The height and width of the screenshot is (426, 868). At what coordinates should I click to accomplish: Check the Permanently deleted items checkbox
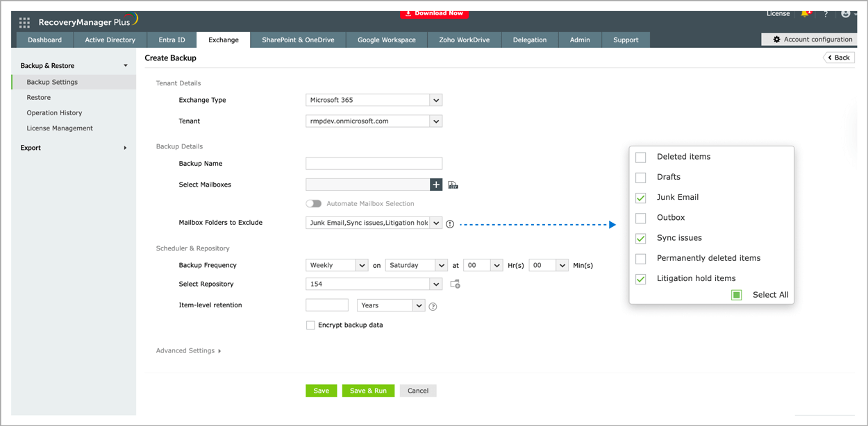click(x=641, y=259)
